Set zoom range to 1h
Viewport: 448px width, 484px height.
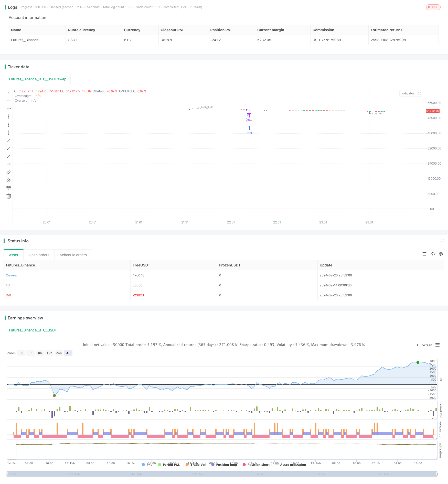(21, 353)
